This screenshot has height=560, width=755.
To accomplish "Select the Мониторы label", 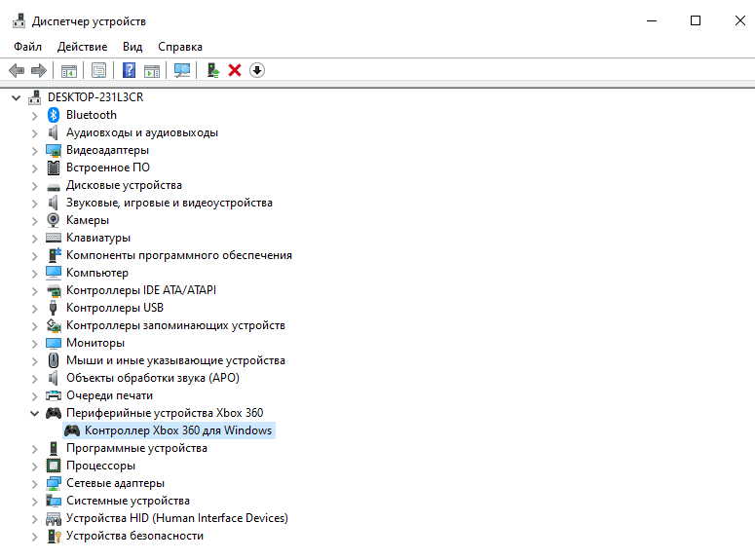I will (x=95, y=343).
